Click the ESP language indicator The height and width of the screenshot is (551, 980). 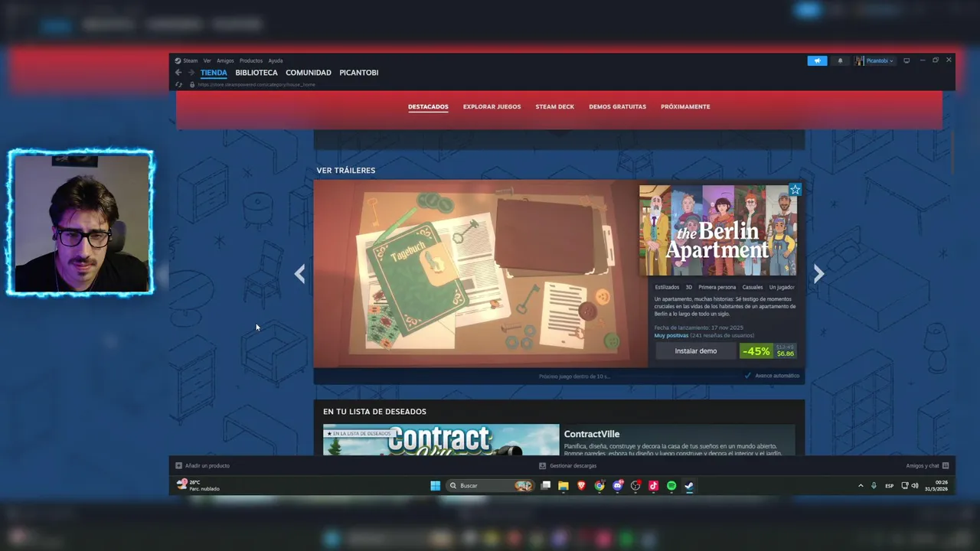coord(889,486)
